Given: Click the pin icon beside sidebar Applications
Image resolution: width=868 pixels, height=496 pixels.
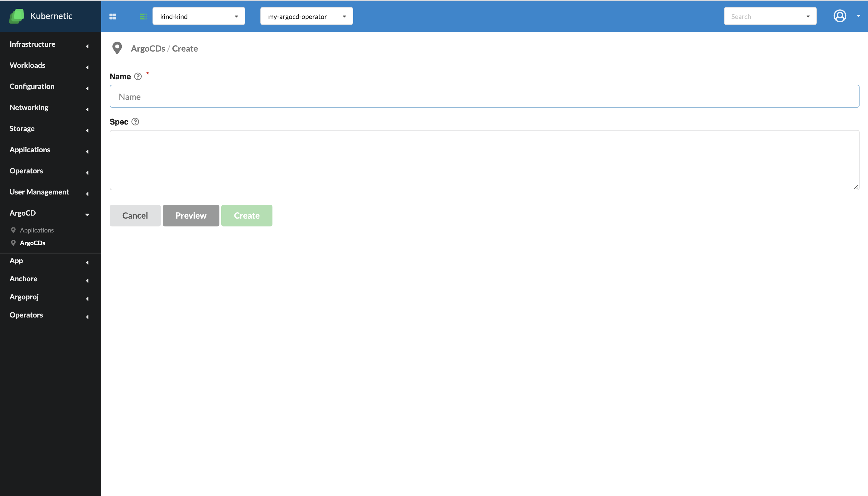Looking at the screenshot, I should [13, 230].
